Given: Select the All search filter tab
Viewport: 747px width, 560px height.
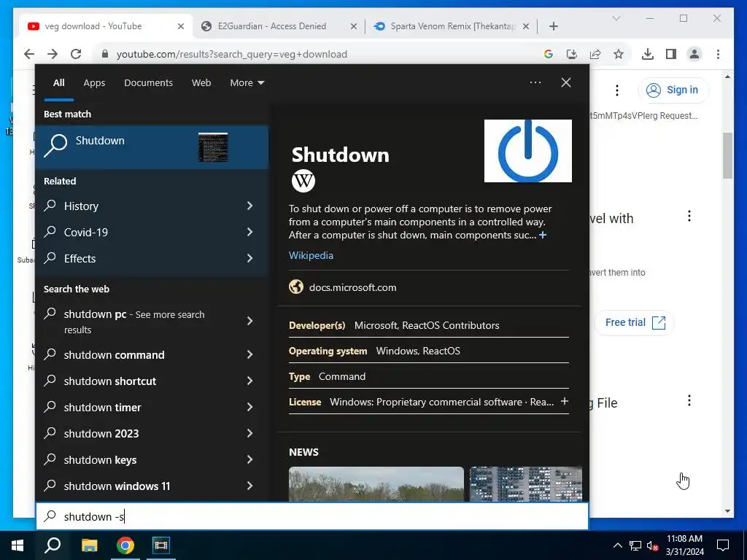Looking at the screenshot, I should tap(58, 83).
